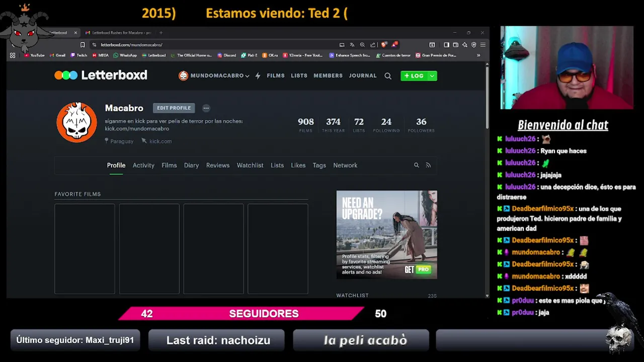Click the translate page icon in the address bar
The image size is (644, 362).
click(x=352, y=45)
